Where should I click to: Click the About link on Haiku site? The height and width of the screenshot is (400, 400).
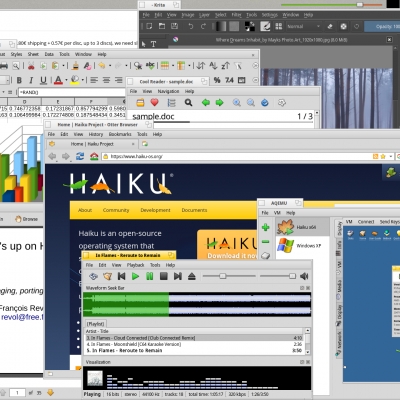[x=85, y=210]
